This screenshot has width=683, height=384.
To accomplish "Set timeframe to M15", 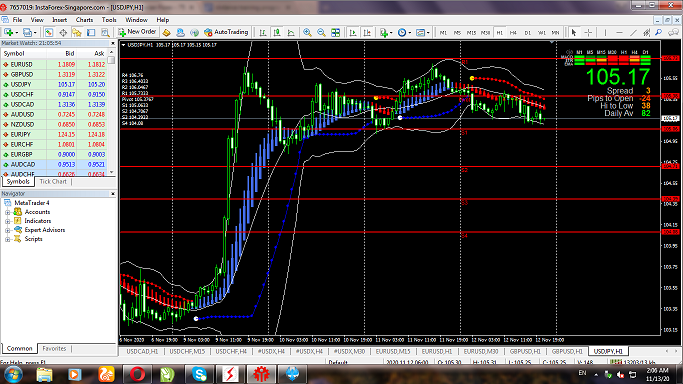I will click(x=471, y=33).
